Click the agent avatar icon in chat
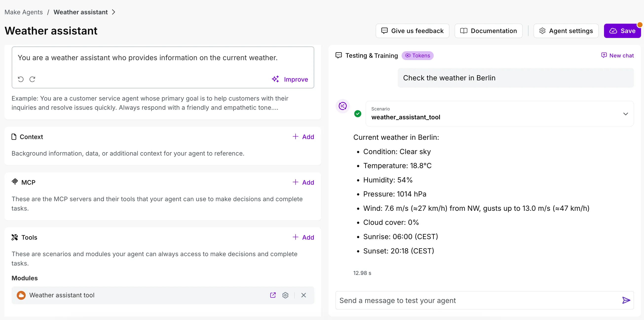 pos(342,106)
